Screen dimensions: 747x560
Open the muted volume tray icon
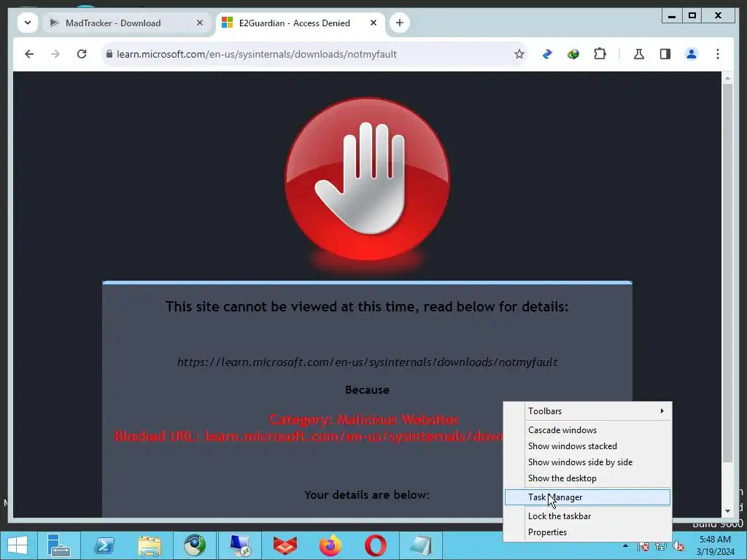point(678,546)
